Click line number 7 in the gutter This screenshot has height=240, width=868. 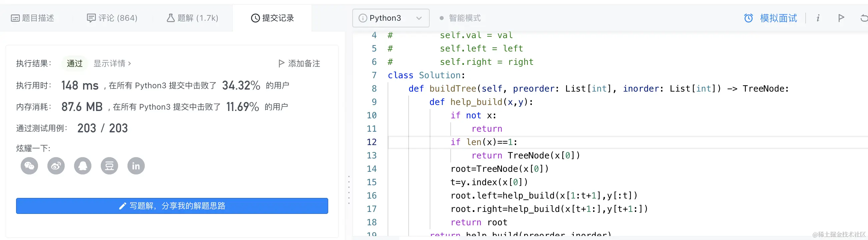pos(374,75)
